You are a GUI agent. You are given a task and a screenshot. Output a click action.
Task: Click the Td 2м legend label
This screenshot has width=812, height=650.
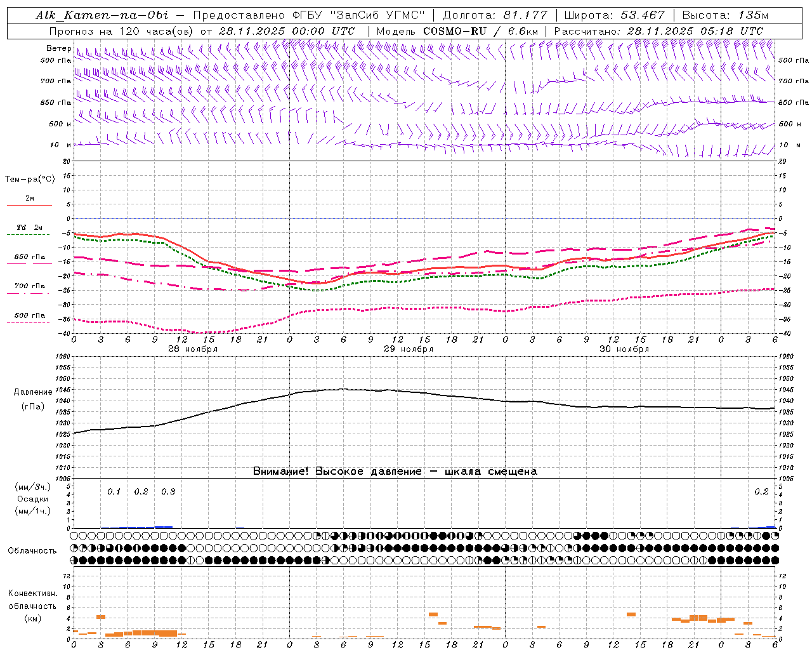point(30,227)
